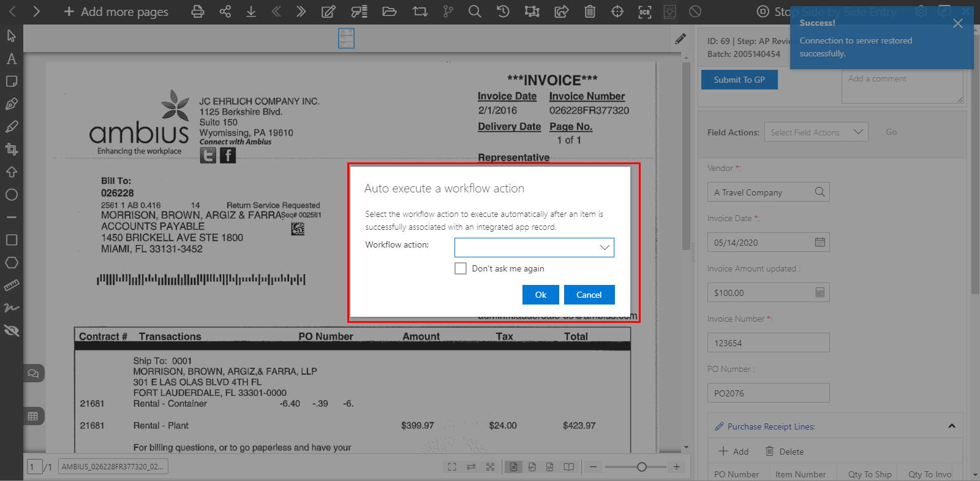Toggle hide annotations eye icon in sidebar
The height and width of the screenshot is (481, 980).
click(x=12, y=331)
